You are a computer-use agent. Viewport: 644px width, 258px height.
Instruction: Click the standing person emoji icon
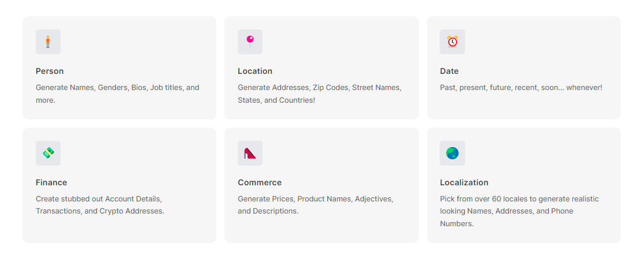tap(48, 42)
